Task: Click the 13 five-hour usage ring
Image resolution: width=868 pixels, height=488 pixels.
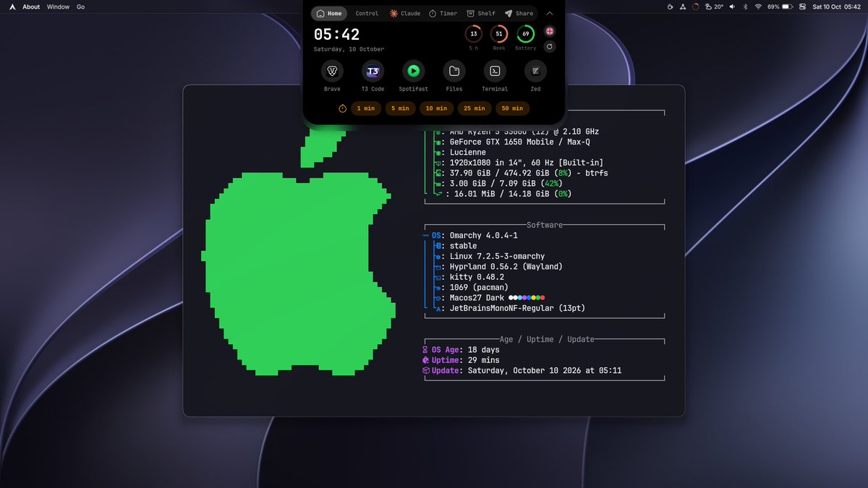Action: 473,34
